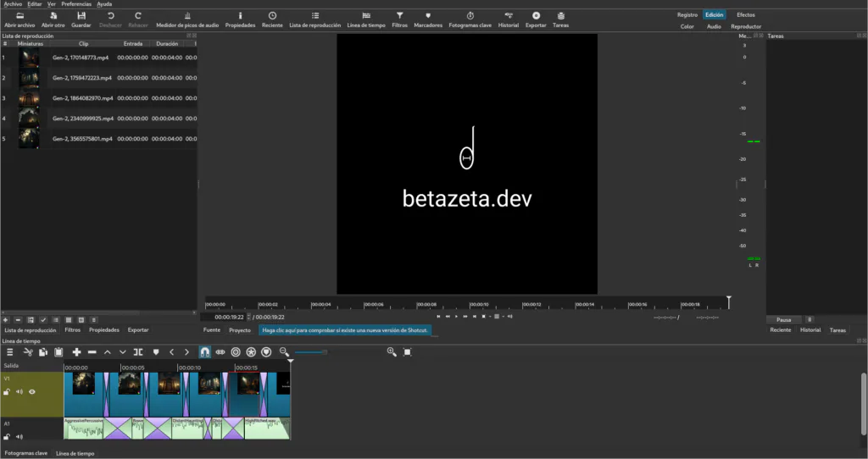Click the Shotcut new version notification link
This screenshot has width=868, height=459.
coord(345,330)
